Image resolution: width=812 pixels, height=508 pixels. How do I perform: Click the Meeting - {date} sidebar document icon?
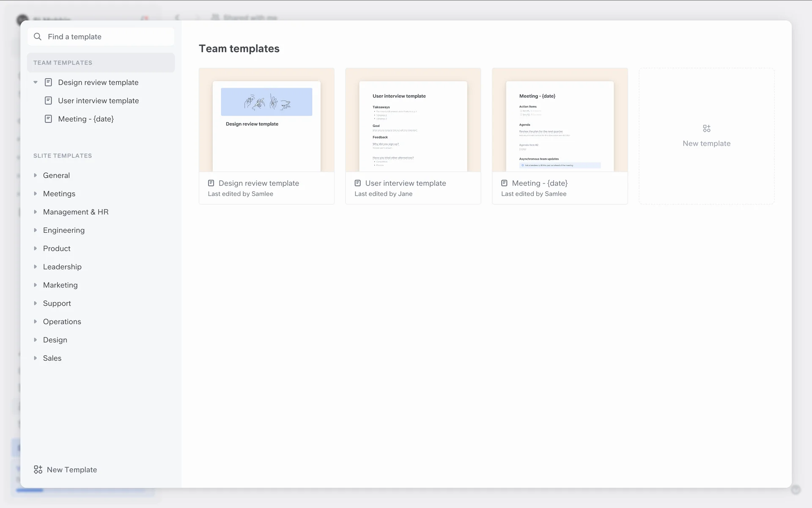[49, 119]
